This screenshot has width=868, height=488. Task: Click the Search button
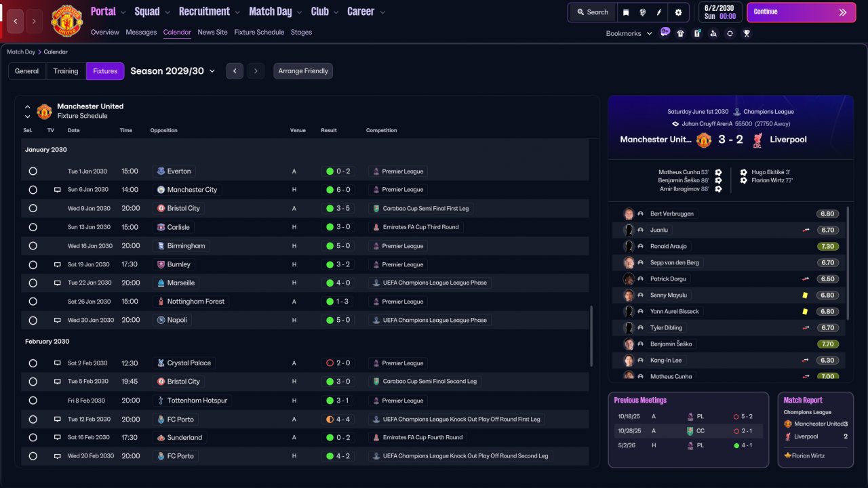click(593, 12)
